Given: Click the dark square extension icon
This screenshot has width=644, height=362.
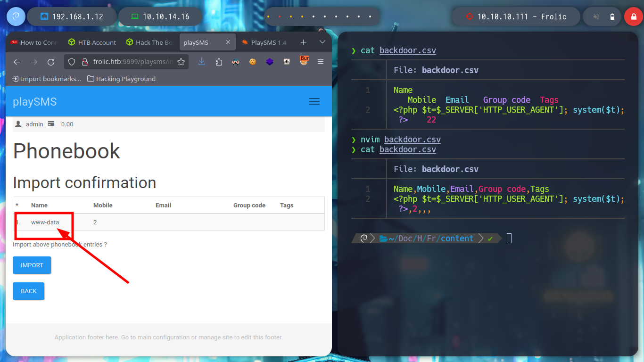Looking at the screenshot, I should click(287, 62).
